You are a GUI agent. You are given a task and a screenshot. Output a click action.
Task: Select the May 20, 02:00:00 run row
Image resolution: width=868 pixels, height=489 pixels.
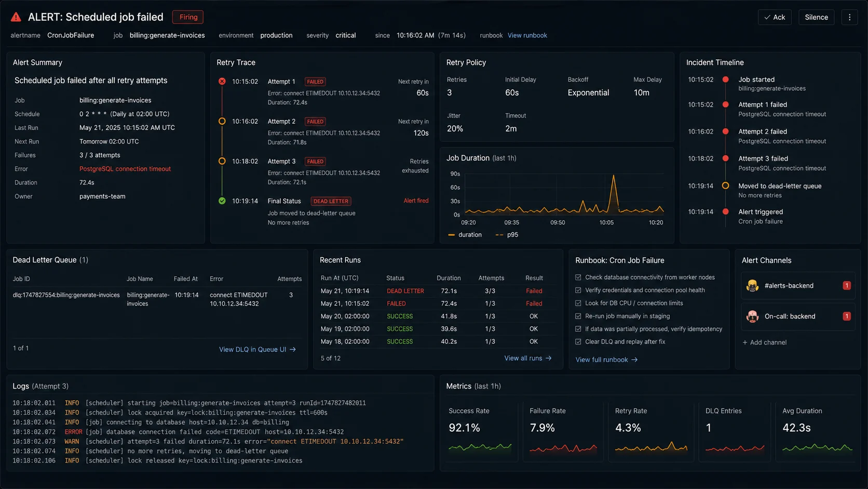point(437,316)
